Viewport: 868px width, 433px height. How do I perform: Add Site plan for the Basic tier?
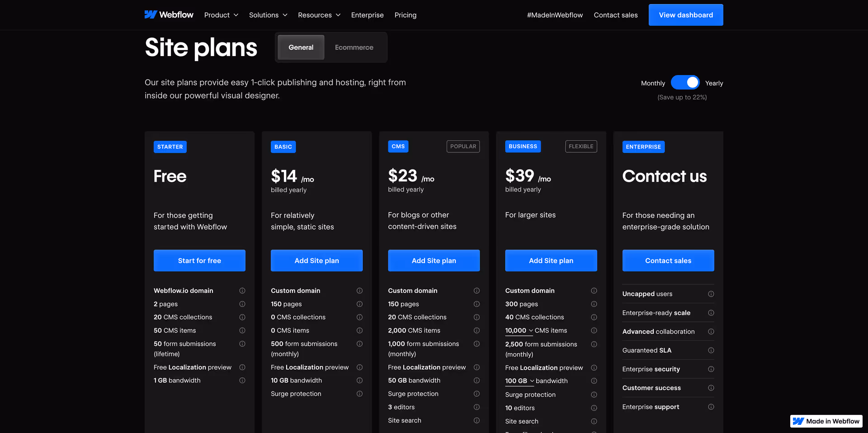tap(316, 260)
